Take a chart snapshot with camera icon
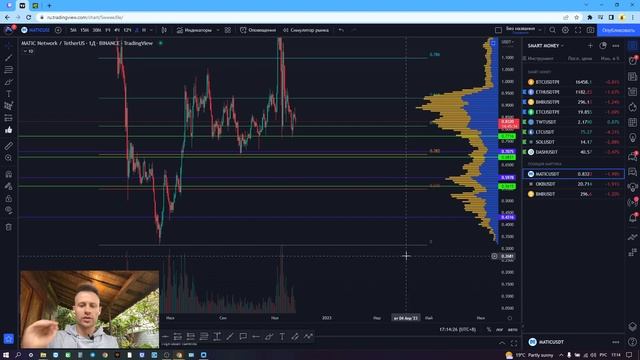This screenshot has height=360, width=640. coord(591,30)
